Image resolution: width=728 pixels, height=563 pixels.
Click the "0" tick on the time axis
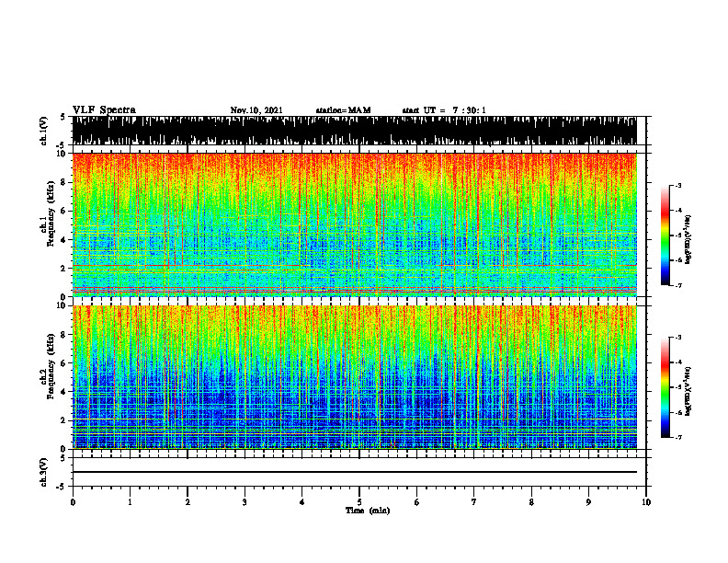point(73,502)
